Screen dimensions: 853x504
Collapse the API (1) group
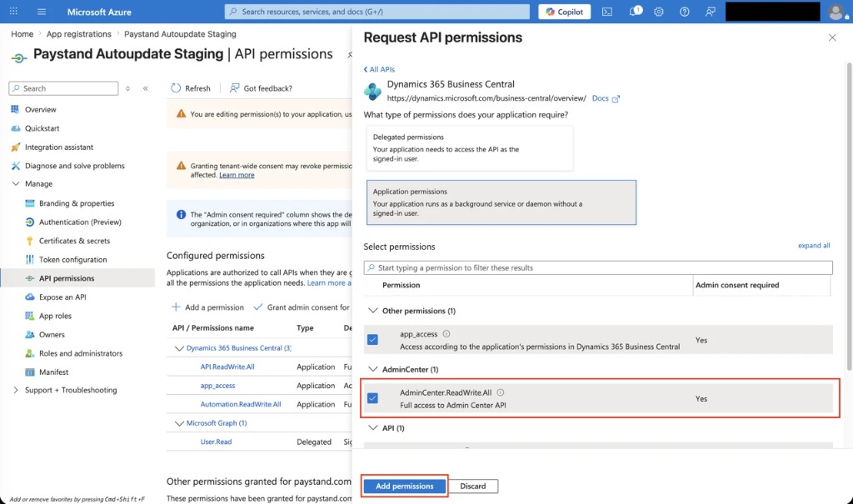372,428
